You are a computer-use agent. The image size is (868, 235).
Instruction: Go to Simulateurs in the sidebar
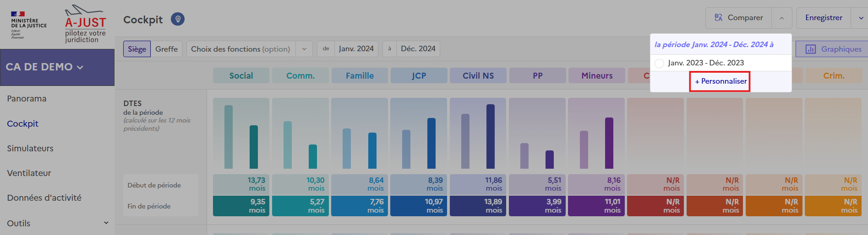point(30,148)
